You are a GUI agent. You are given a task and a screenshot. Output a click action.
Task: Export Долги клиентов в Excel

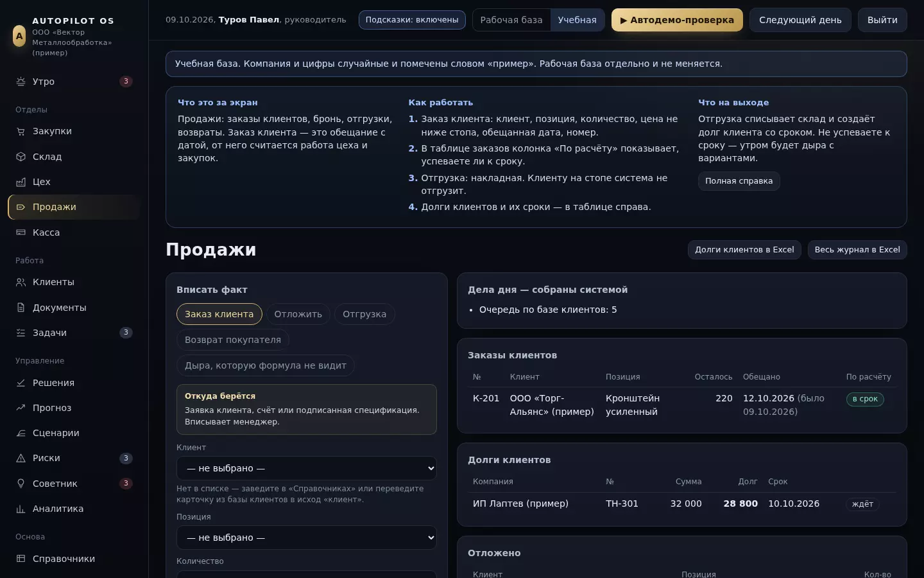point(744,250)
